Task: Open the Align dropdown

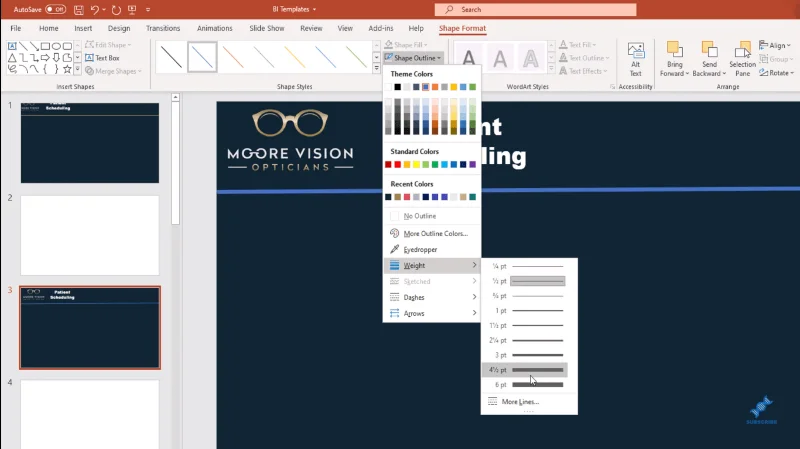Action: tap(774, 45)
